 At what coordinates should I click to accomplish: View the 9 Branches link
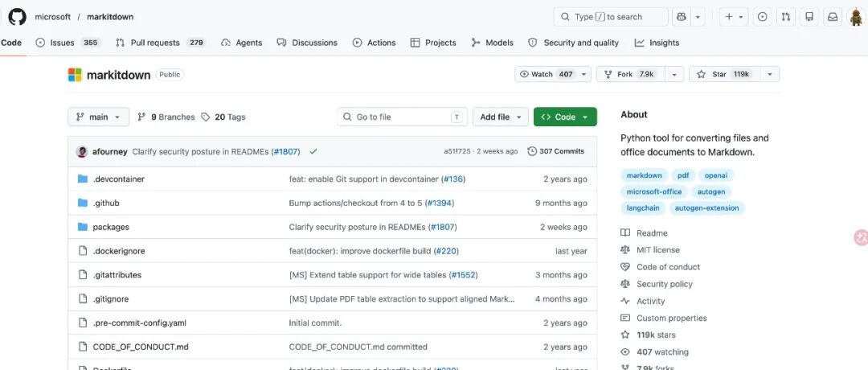coord(166,117)
